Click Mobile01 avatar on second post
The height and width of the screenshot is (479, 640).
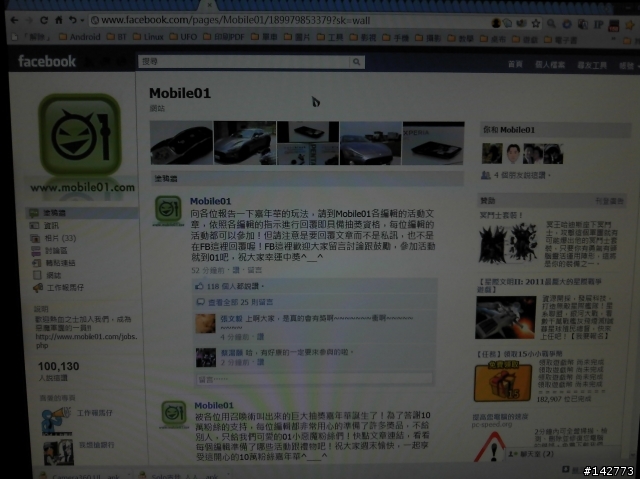pos(174,415)
